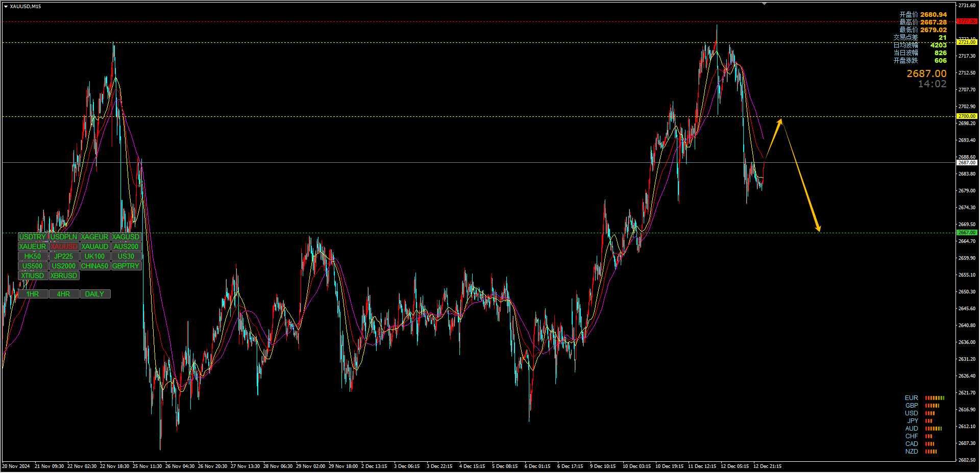Switch chart to USDTRY symbol
This screenshot has width=980, height=473.
(x=33, y=237)
